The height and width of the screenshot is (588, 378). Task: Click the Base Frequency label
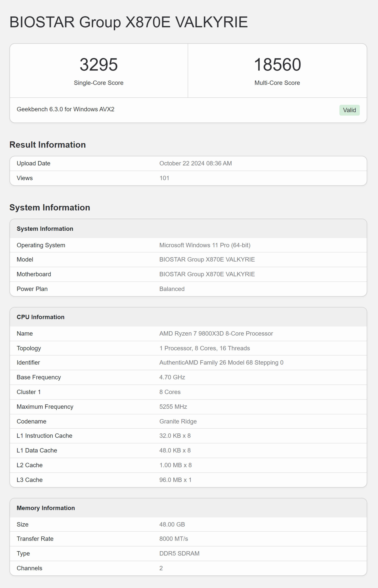[x=39, y=377]
